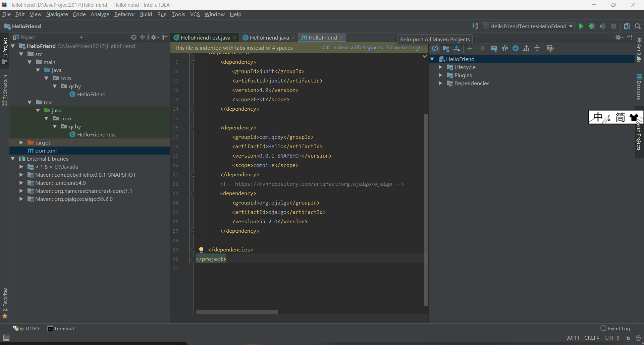The width and height of the screenshot is (644, 345).
Task: Run HelloFriendTest with green play button
Action: click(581, 26)
